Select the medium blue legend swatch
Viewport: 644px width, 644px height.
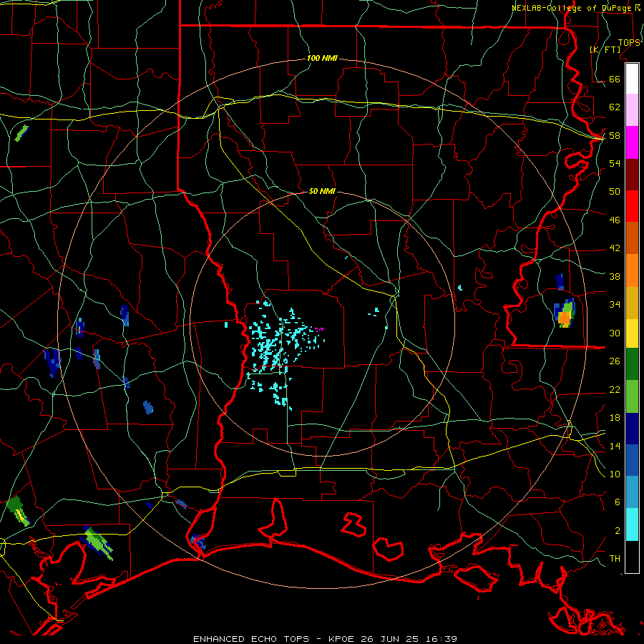632,460
